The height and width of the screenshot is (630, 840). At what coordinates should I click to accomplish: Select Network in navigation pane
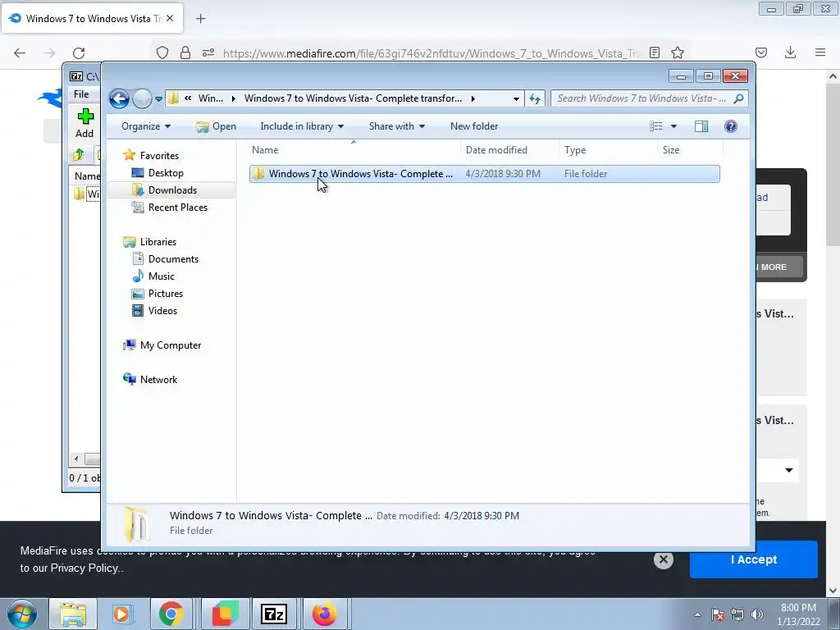(158, 380)
